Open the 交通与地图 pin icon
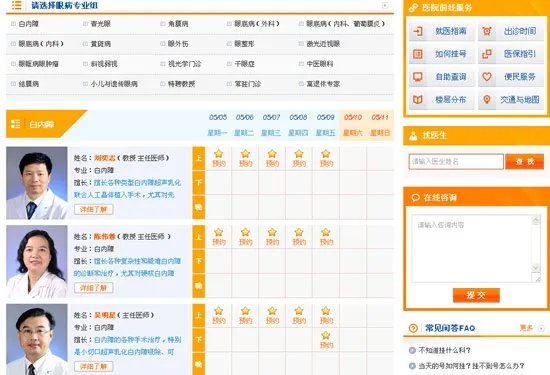Image resolution: width=550 pixels, height=375 pixels. pyautogui.click(x=487, y=100)
